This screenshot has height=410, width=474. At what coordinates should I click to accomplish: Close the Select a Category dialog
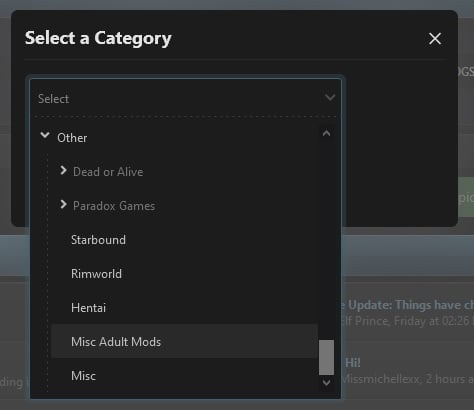coord(435,39)
